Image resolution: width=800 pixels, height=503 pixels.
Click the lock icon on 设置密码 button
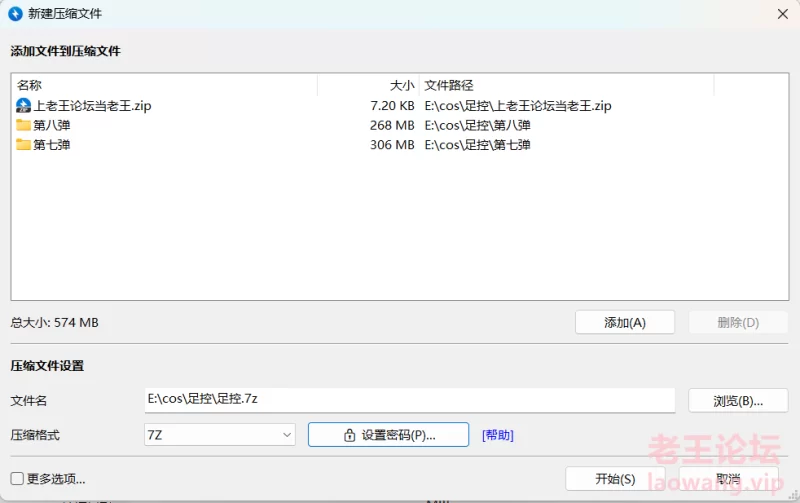click(x=349, y=435)
